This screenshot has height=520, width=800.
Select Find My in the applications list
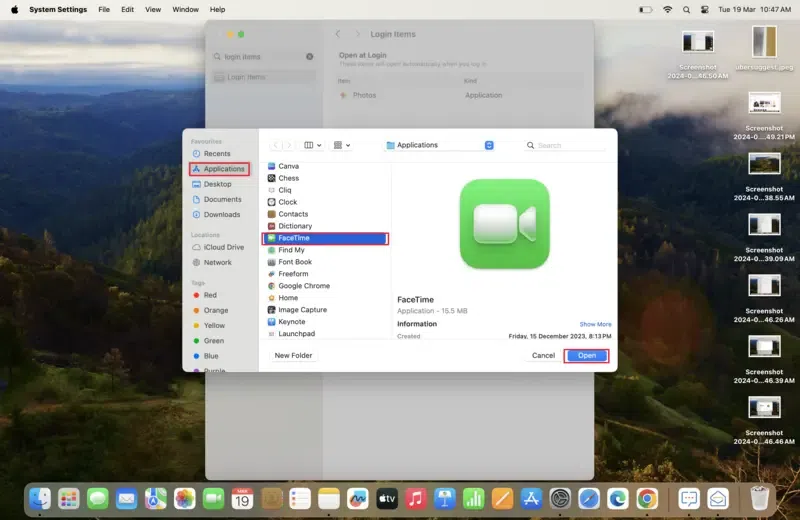(326, 250)
